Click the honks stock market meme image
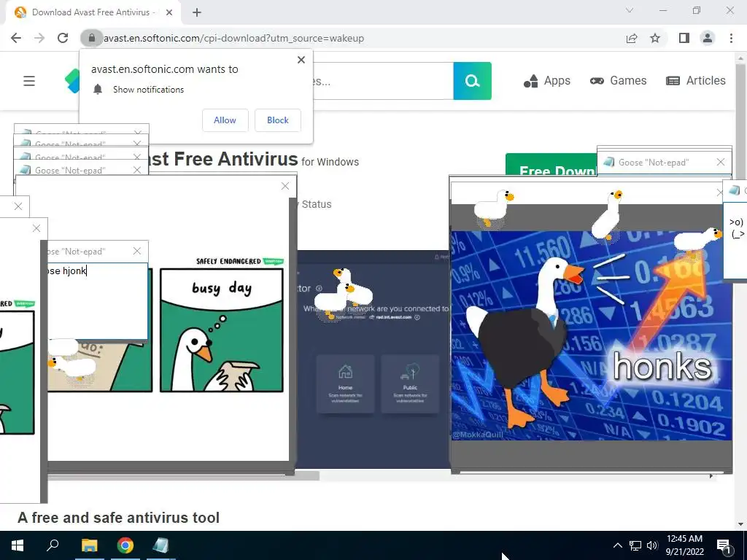The height and width of the screenshot is (560, 747). tap(591, 335)
